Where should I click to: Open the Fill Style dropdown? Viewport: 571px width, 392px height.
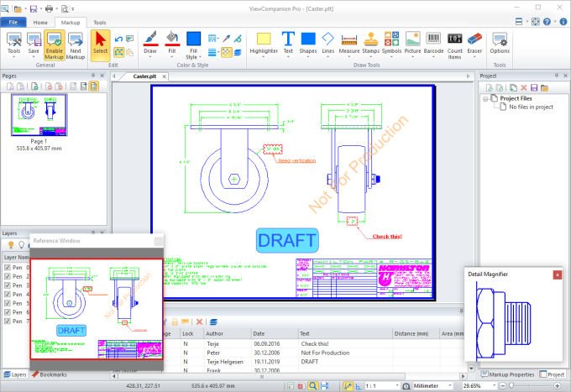click(193, 45)
